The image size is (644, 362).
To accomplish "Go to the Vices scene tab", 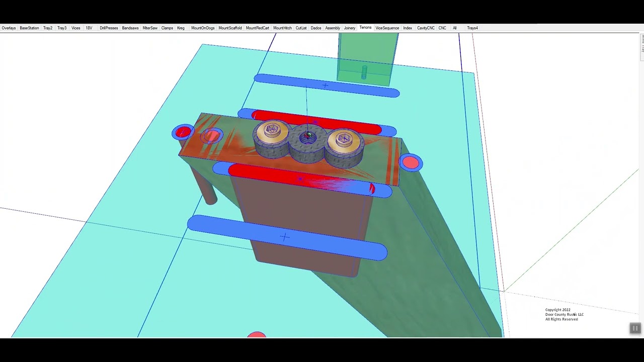I will [x=76, y=28].
